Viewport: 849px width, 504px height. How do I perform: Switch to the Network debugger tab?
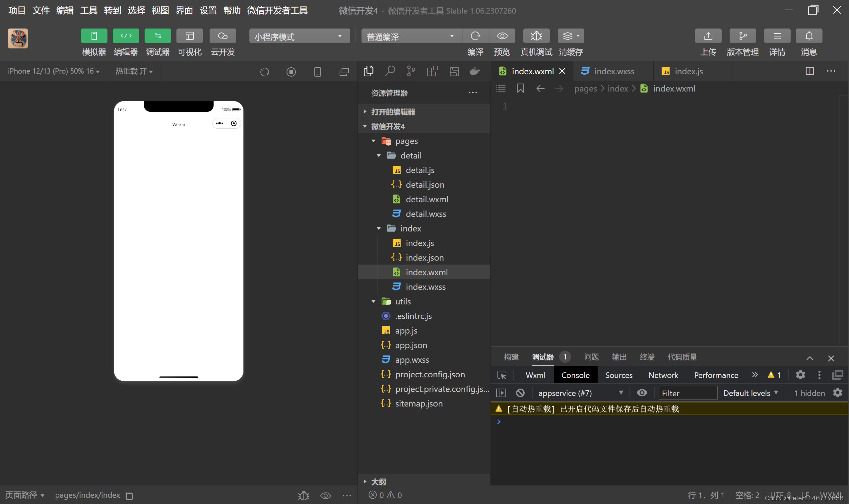point(663,375)
